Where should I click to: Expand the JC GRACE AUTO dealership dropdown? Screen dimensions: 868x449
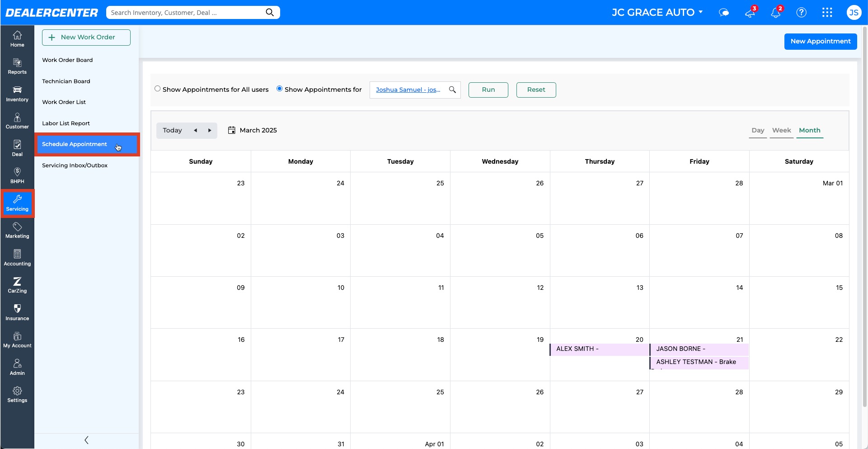pos(657,12)
